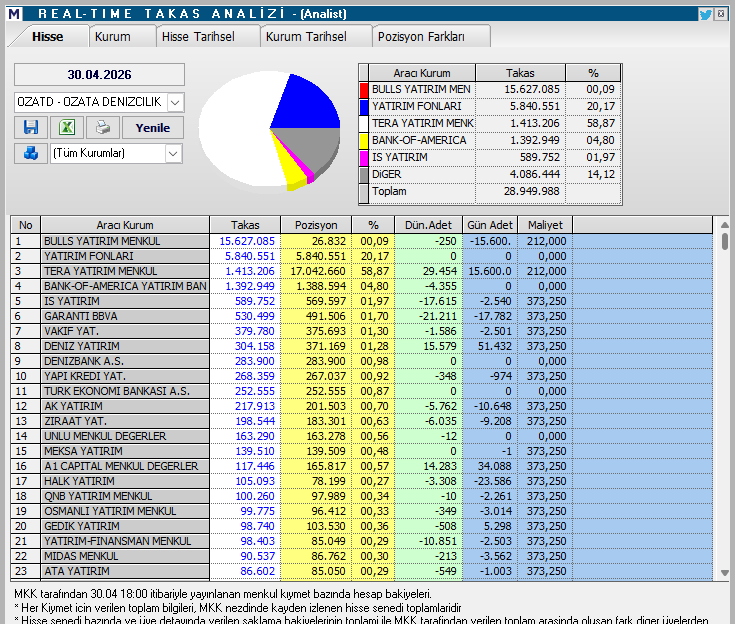
Task: Click the printer icon
Action: (103, 127)
